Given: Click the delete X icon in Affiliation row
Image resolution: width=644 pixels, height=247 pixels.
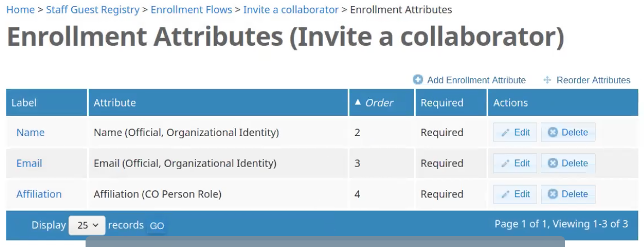Looking at the screenshot, I should point(553,194).
